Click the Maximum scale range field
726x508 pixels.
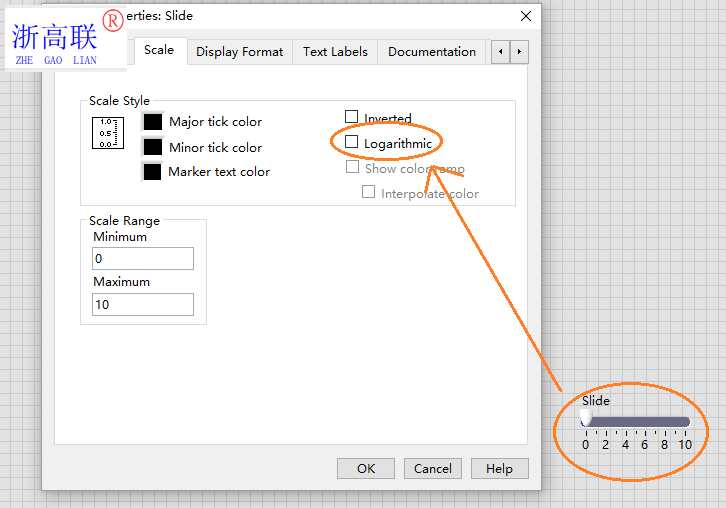tap(142, 304)
